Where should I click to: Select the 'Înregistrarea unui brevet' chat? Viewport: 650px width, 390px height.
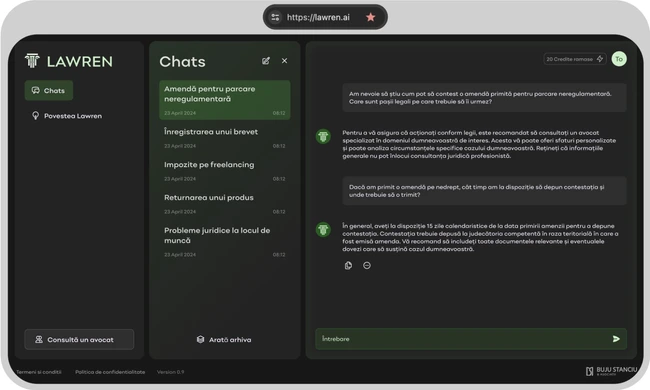click(x=225, y=138)
